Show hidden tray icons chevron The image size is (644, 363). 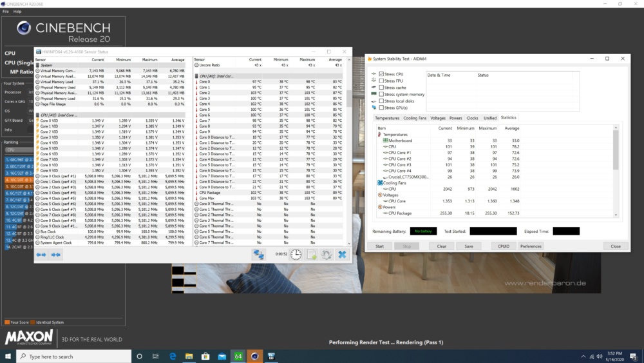coord(583,357)
